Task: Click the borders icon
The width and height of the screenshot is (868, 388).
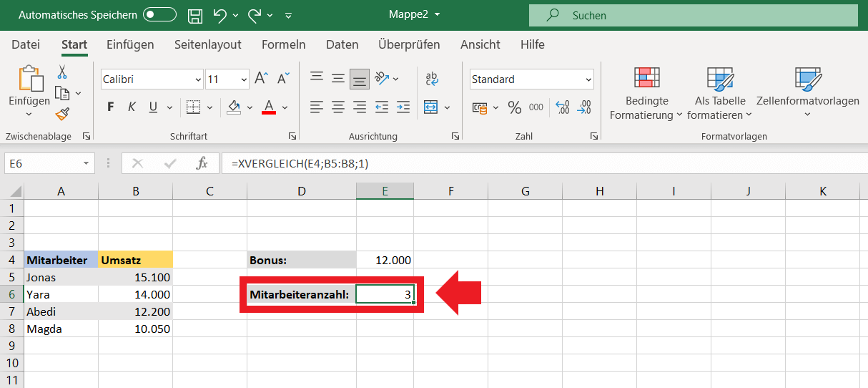Action: pos(193,107)
